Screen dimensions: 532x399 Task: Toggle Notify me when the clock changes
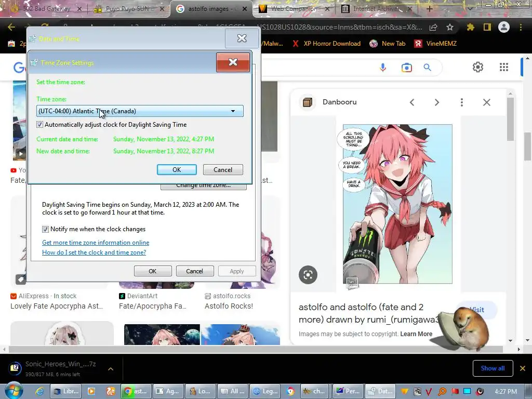point(45,229)
